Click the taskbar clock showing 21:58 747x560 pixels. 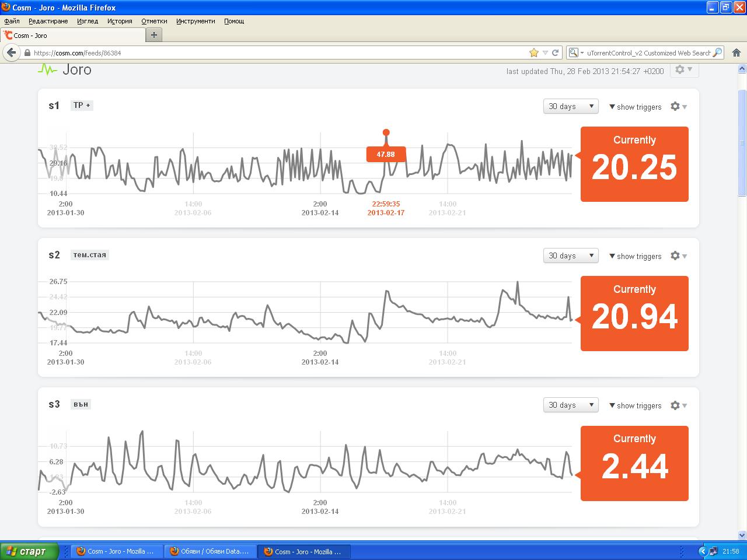(x=731, y=551)
